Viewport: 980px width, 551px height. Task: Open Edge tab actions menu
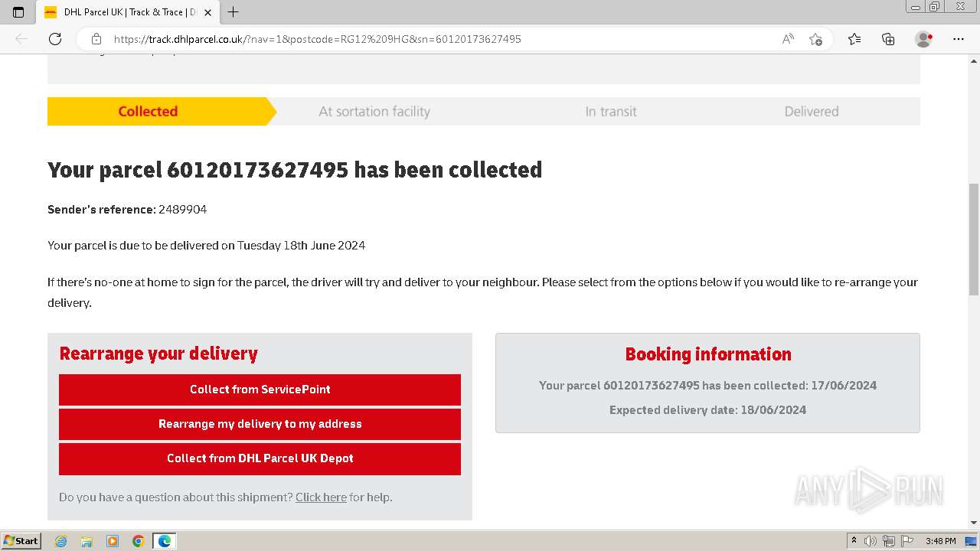pyautogui.click(x=18, y=12)
